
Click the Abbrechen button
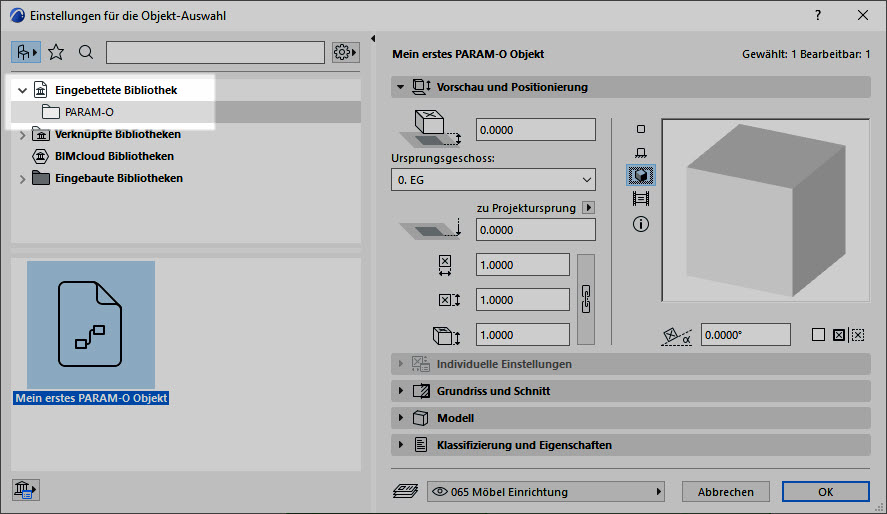click(725, 492)
